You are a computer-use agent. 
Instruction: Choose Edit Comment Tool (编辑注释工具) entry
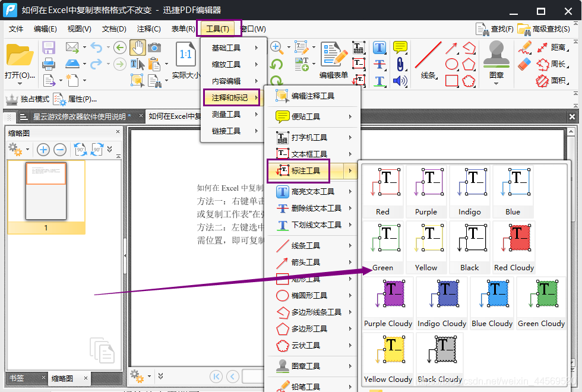pos(312,96)
